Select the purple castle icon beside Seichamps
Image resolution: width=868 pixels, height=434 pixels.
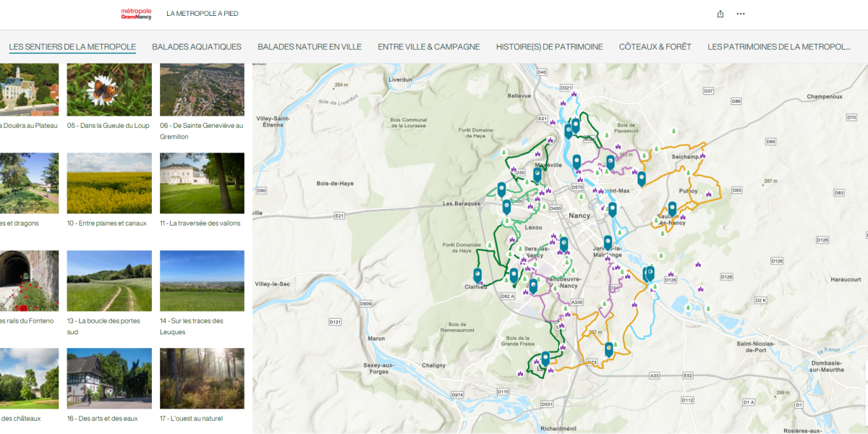(702, 156)
